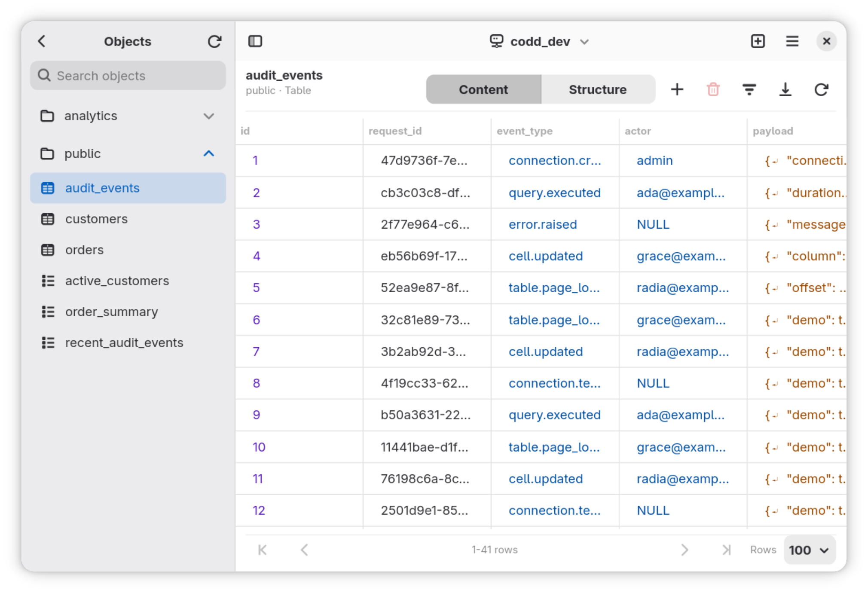Screen dimensions: 868x593
Task: Add a new row with plus icon
Action: (x=677, y=89)
